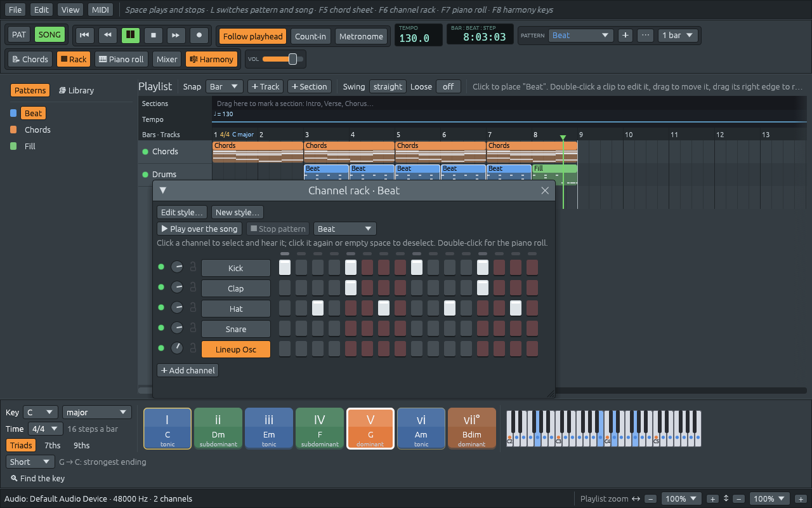The image size is (812, 508).
Task: Click the Play over the song button
Action: [200, 229]
